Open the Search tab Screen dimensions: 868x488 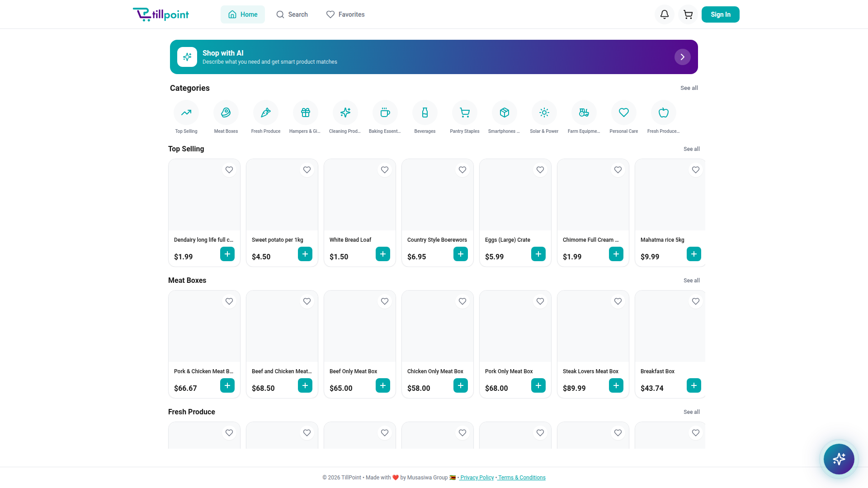point(292,14)
